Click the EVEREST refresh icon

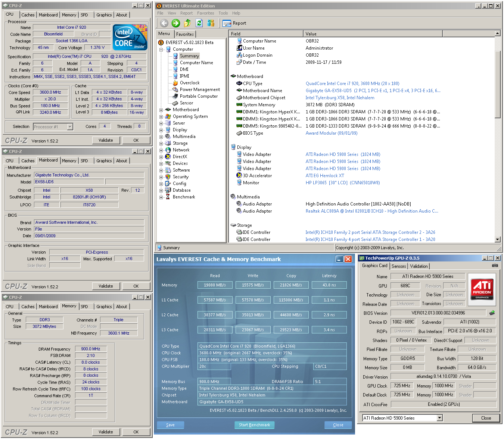point(199,23)
